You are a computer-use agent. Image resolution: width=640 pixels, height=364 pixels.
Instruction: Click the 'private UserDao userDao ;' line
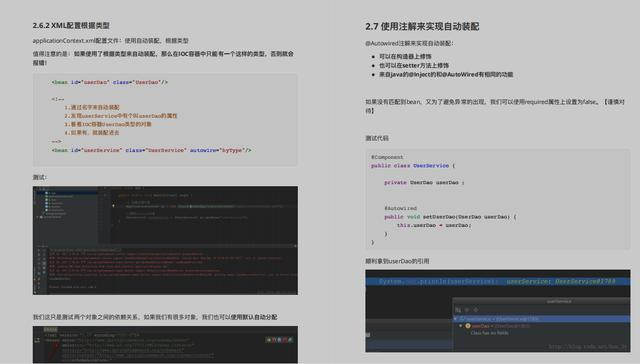(424, 182)
